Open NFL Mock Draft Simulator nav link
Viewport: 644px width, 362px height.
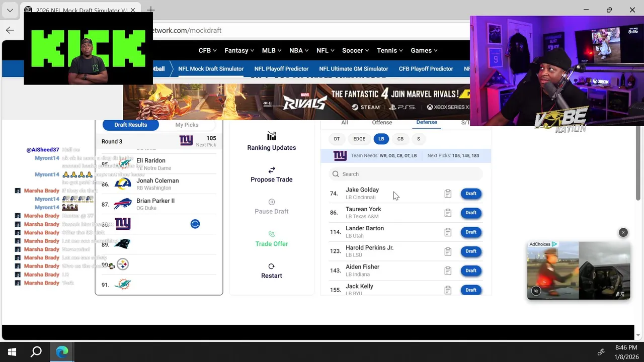tap(211, 69)
